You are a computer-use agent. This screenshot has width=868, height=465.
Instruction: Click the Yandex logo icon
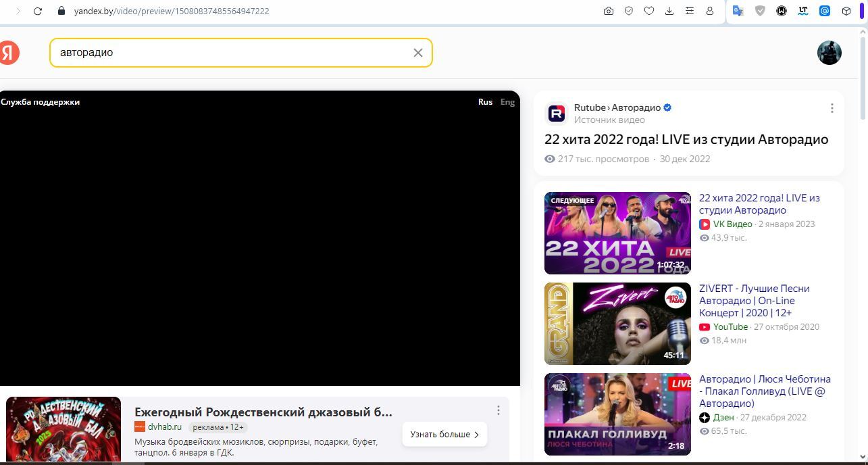click(9, 53)
